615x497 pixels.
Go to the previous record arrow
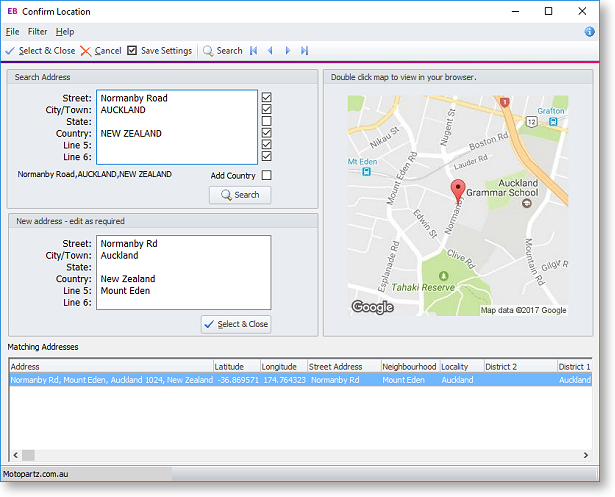tap(270, 51)
